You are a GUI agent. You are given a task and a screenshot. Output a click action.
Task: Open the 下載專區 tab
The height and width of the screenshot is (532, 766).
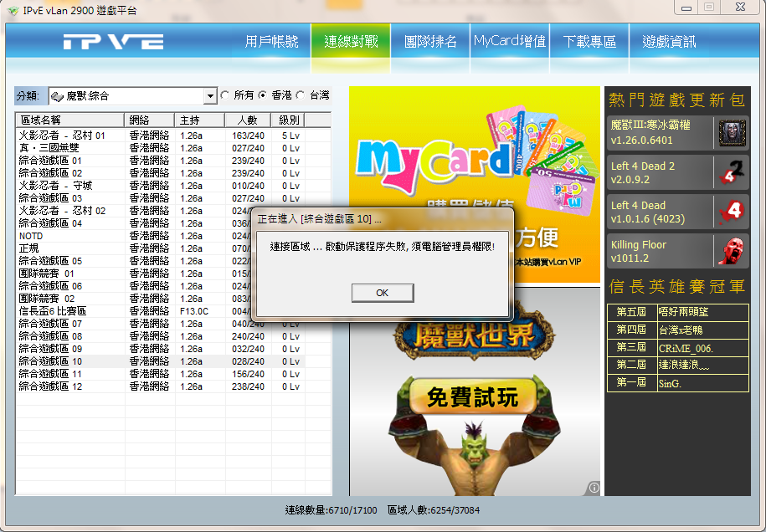coord(589,41)
